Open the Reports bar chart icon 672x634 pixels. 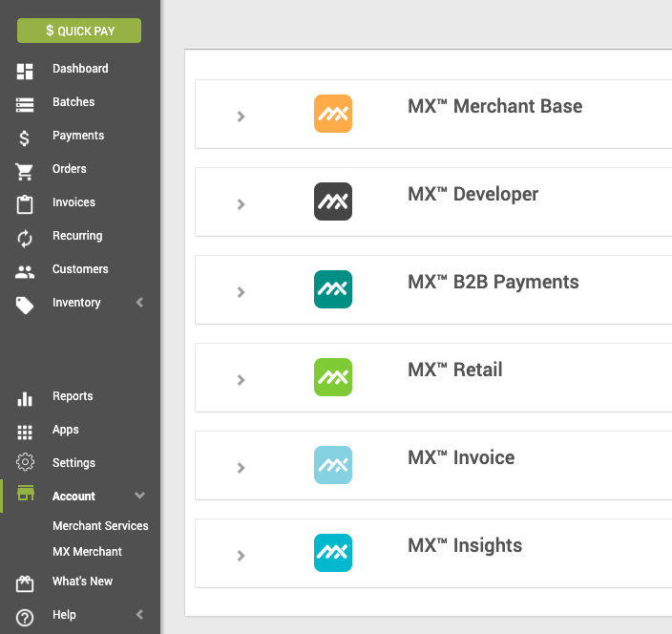[25, 399]
